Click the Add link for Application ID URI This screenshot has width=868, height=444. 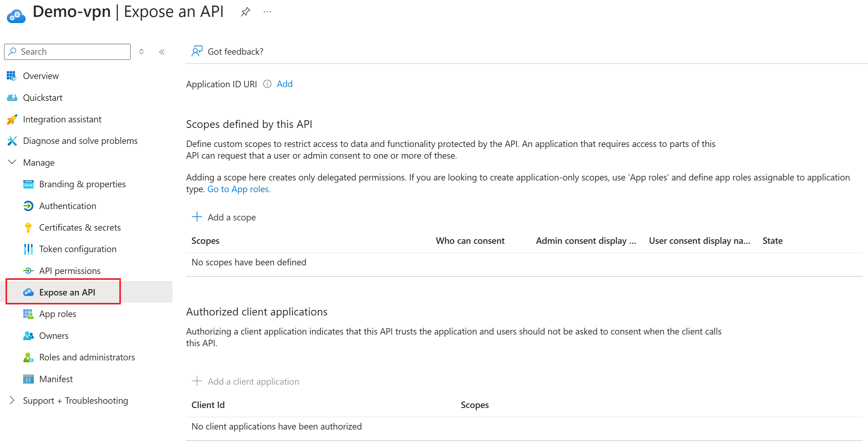[285, 84]
